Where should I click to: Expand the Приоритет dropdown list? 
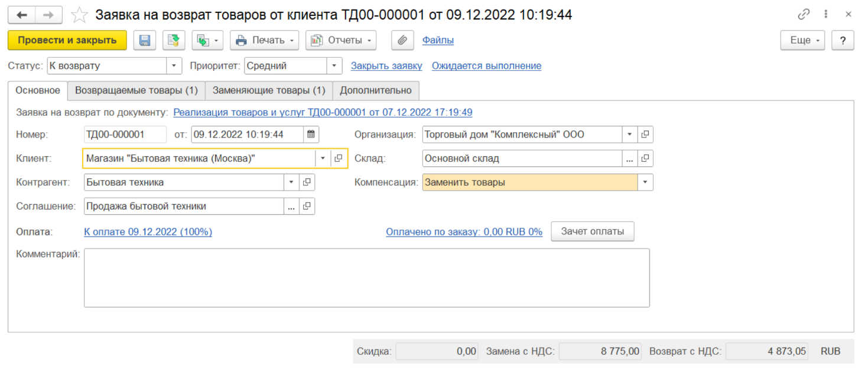tap(334, 66)
